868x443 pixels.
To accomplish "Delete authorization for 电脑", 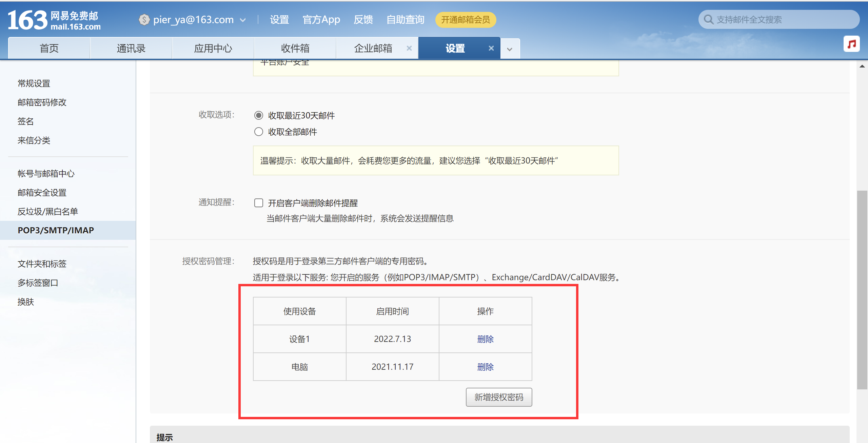I will coord(485,367).
